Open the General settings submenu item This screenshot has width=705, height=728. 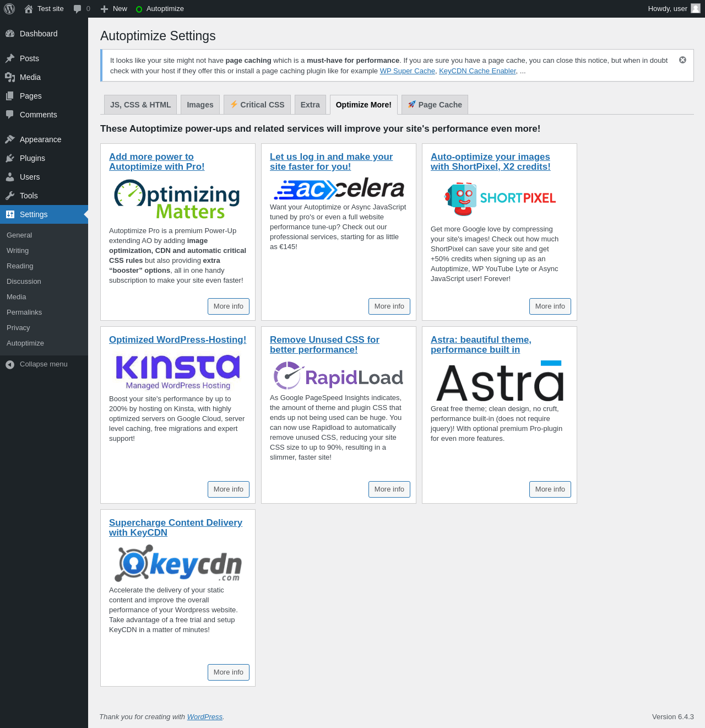click(x=19, y=235)
